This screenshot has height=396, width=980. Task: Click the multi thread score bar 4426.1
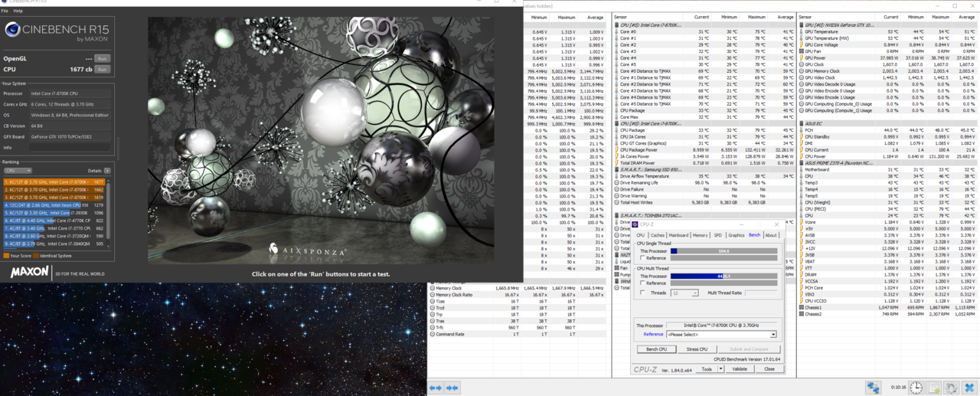[724, 276]
